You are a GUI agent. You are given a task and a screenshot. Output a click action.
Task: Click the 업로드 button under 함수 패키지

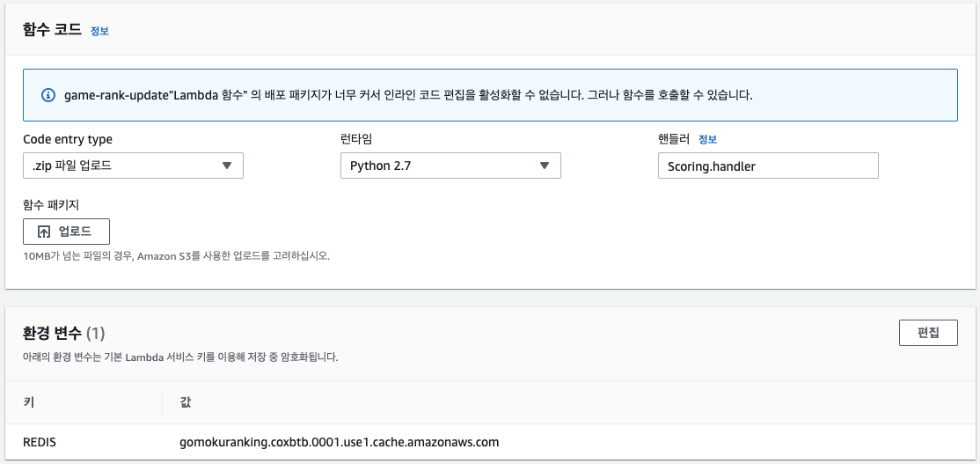click(x=66, y=232)
